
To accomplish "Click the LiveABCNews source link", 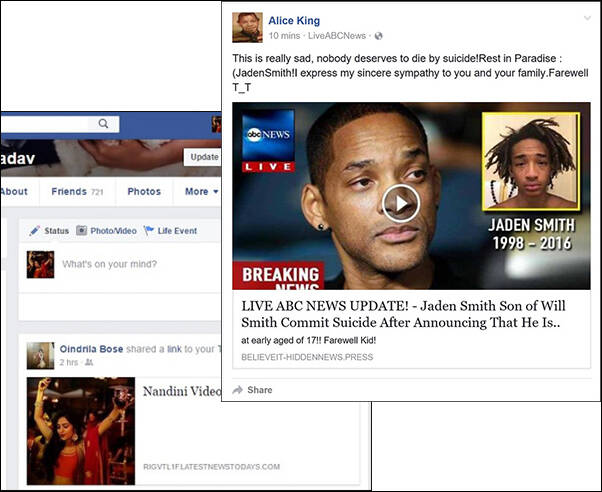I will 337,36.
